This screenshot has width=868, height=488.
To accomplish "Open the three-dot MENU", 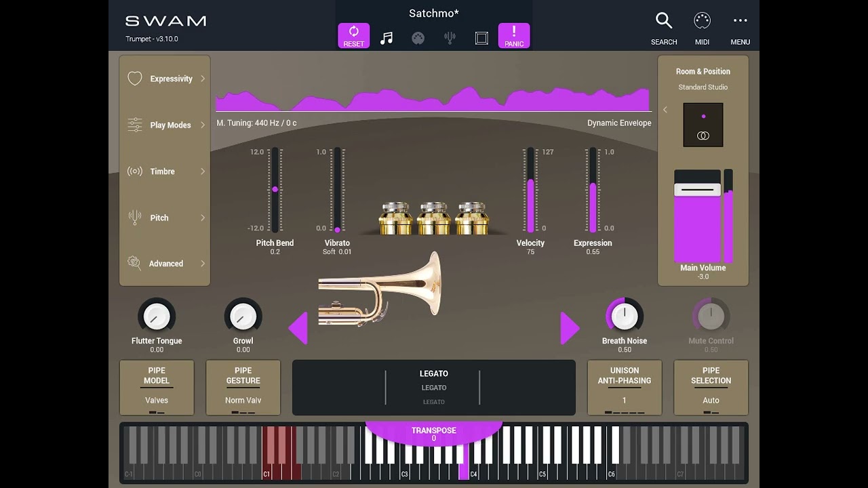I will [x=740, y=21].
